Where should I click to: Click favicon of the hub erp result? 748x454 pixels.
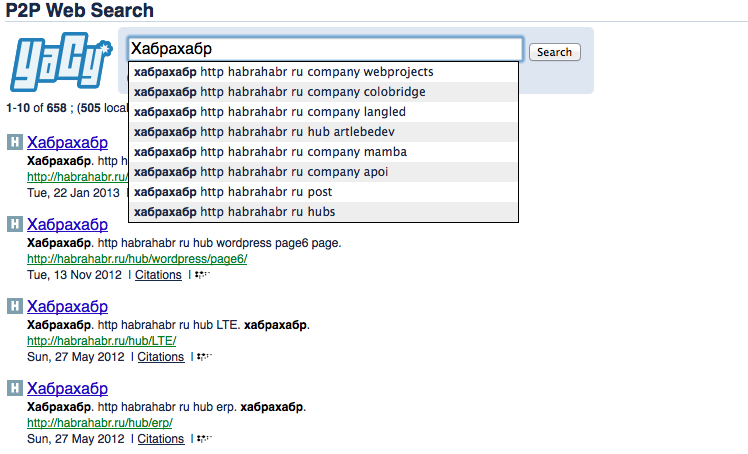[x=15, y=388]
